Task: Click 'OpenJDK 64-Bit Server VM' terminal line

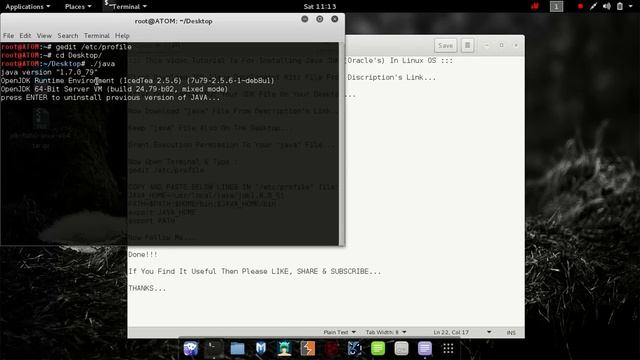Action: (x=114, y=89)
